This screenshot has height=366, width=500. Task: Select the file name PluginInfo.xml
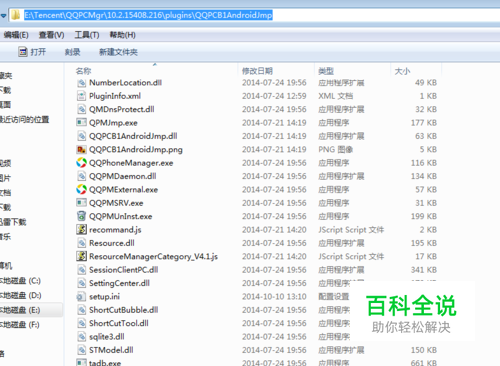pos(115,96)
